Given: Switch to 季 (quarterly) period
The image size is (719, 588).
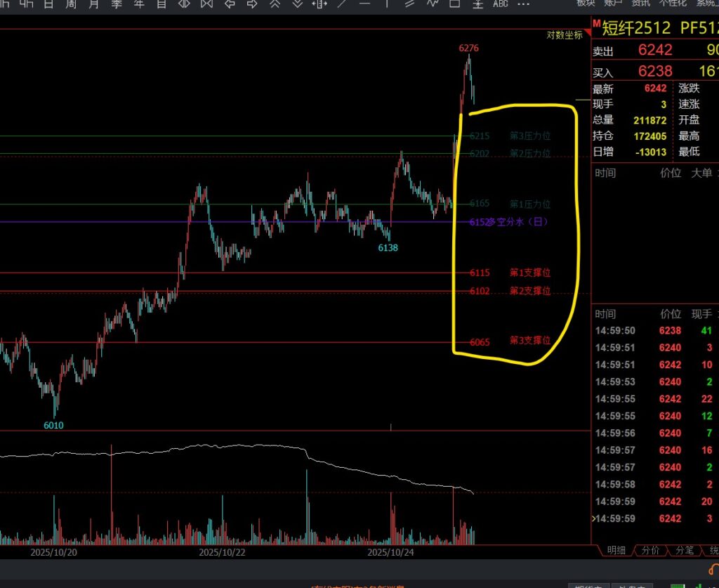Looking at the screenshot, I should click(x=116, y=4).
